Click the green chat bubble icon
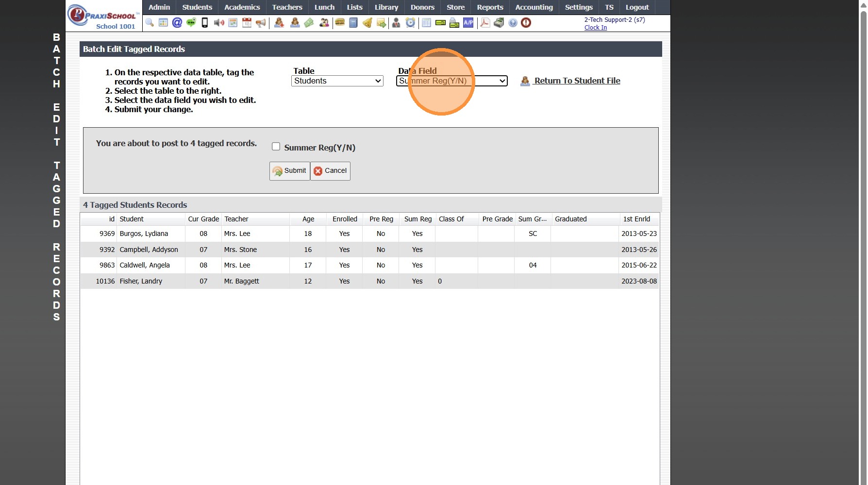Screen dimensions: 868x485 (x=191, y=23)
